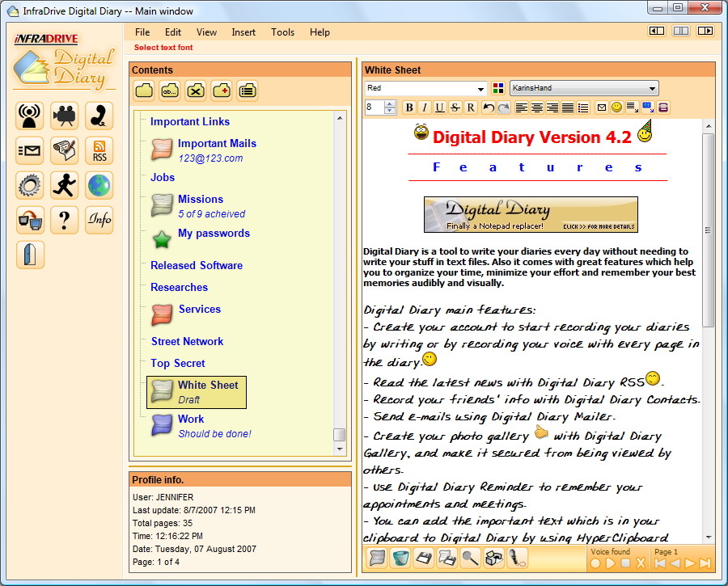Image resolution: width=728 pixels, height=586 pixels.
Task: Justify the text
Action: pos(567,108)
